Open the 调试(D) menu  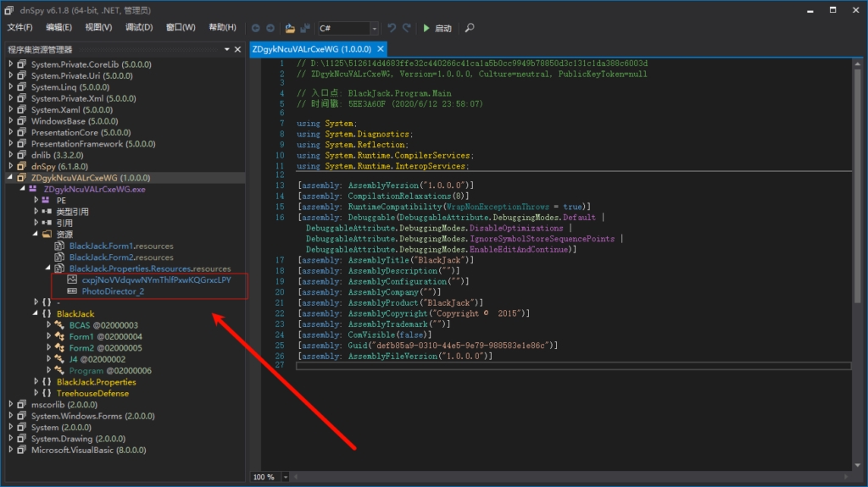click(139, 27)
